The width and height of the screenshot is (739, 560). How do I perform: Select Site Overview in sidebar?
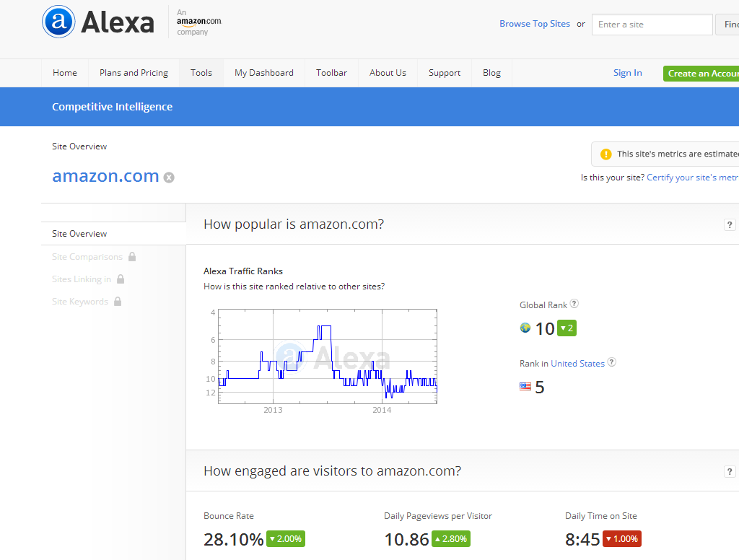coord(113,233)
